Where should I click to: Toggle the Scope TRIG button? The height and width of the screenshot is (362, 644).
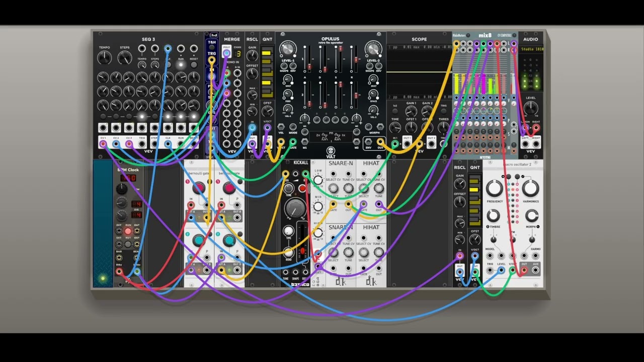click(x=443, y=111)
